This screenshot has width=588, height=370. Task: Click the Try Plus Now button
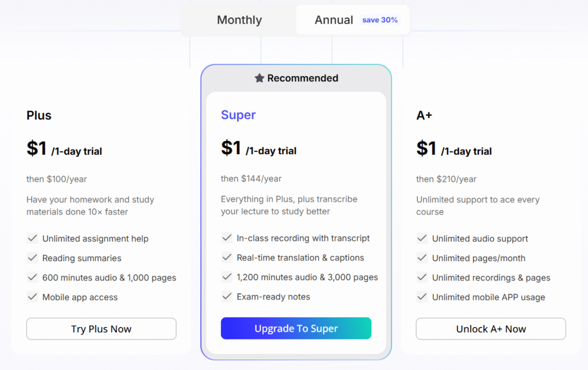(101, 329)
